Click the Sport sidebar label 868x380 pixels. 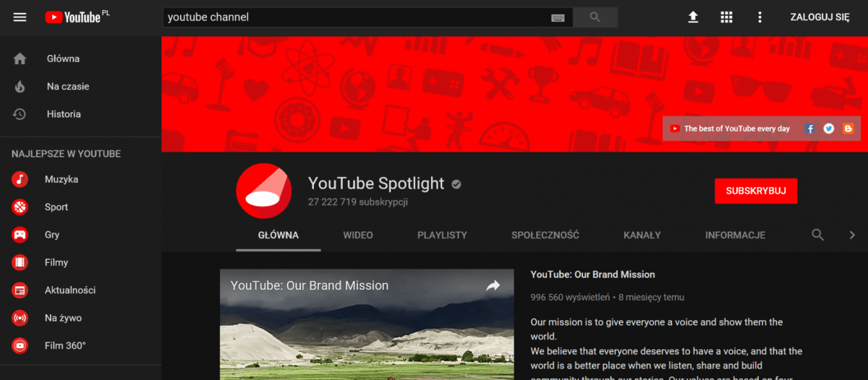click(x=56, y=207)
